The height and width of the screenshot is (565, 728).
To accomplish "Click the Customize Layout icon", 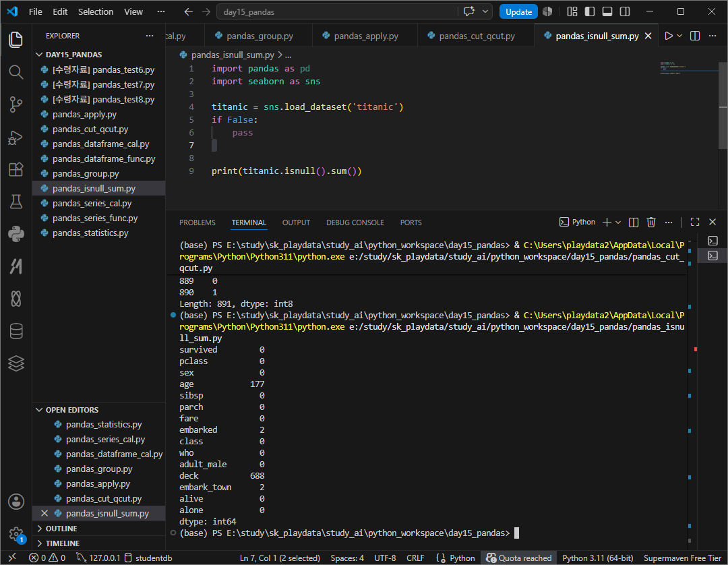I will [x=572, y=11].
